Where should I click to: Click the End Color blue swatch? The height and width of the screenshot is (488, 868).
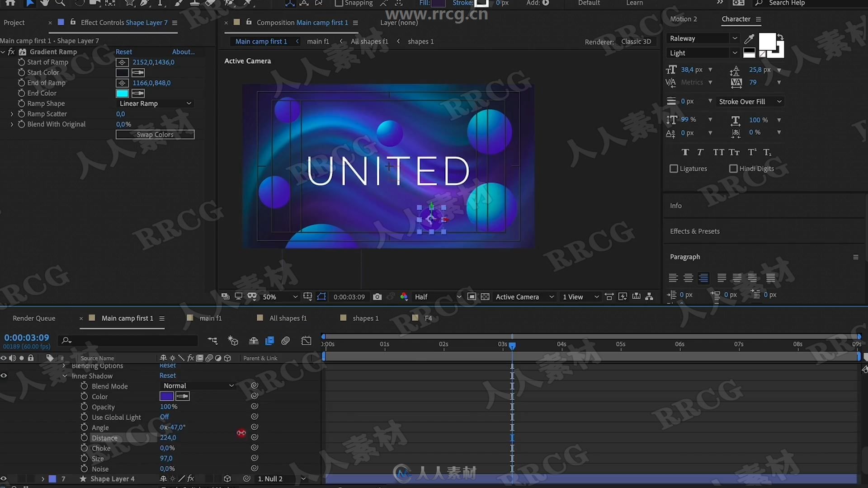pos(121,93)
